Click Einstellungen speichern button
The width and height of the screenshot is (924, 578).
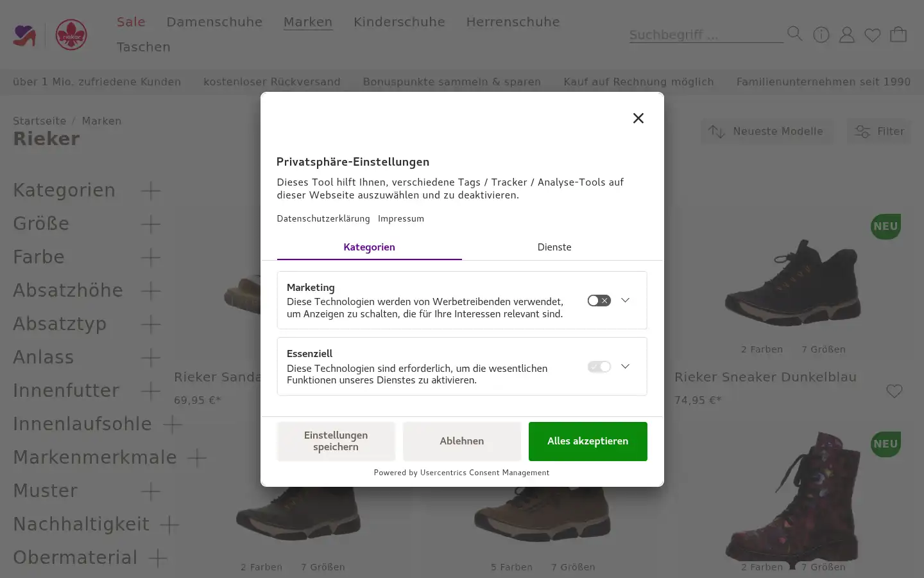click(x=336, y=441)
